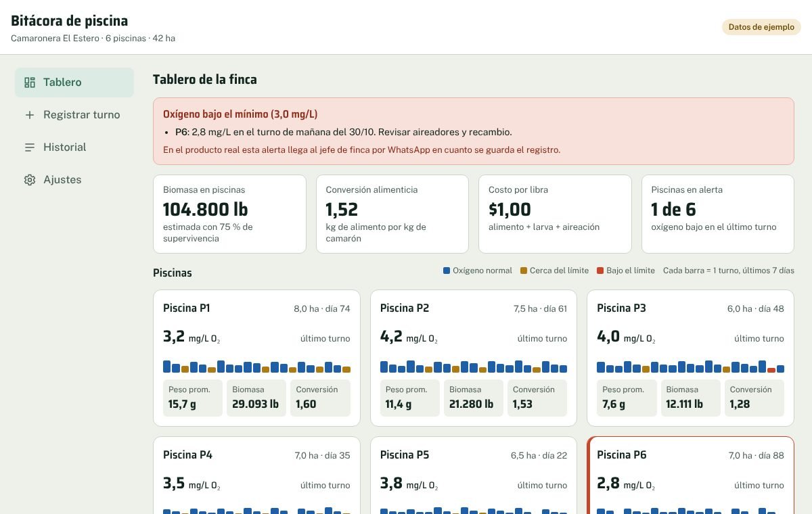Viewport: 812px width, 514px height.
Task: Open the Piscina P6 alert card title
Action: (621, 455)
